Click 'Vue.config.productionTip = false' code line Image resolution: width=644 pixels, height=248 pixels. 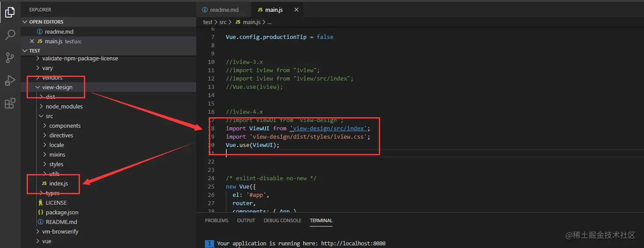click(280, 37)
